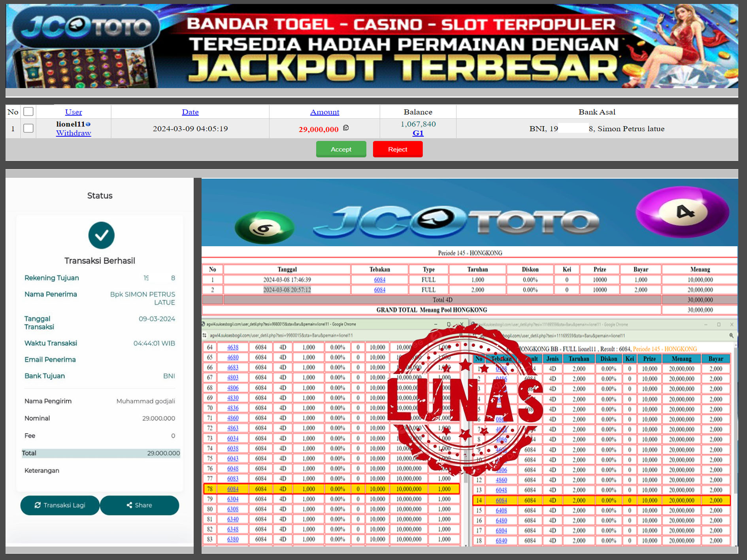Maximize the right Google Chrome window

719,324
